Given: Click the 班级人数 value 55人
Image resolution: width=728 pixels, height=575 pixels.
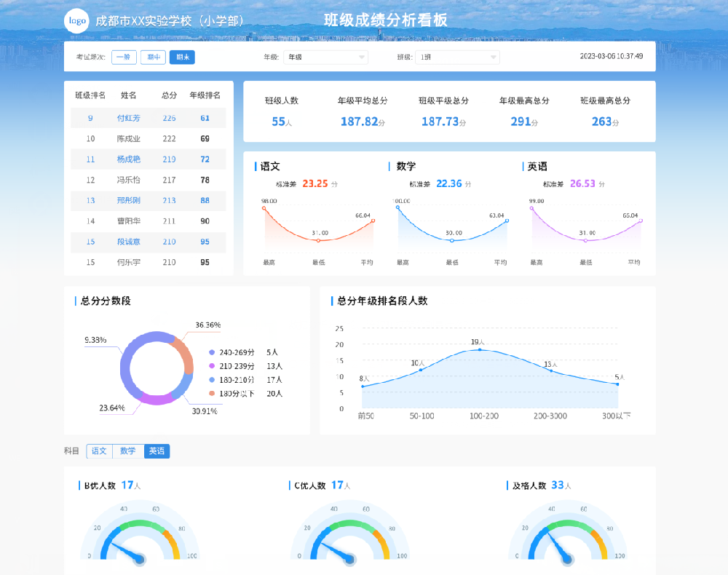Looking at the screenshot, I should pyautogui.click(x=282, y=122).
